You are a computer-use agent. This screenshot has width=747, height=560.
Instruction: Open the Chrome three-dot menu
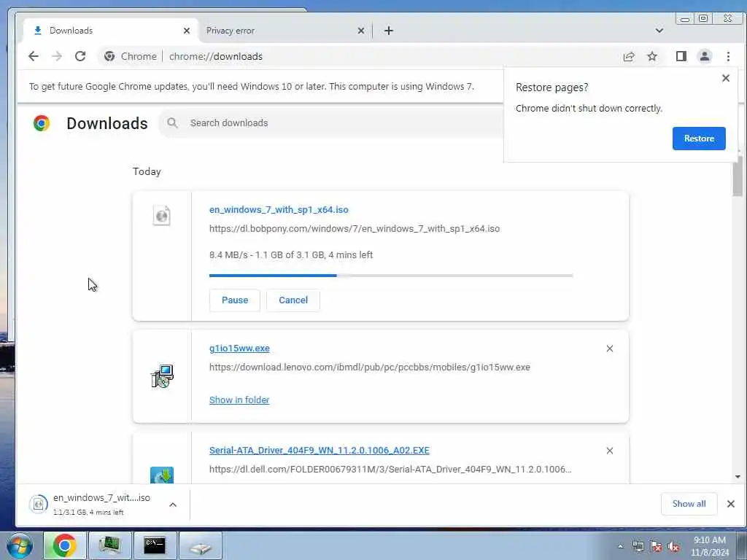tap(729, 56)
